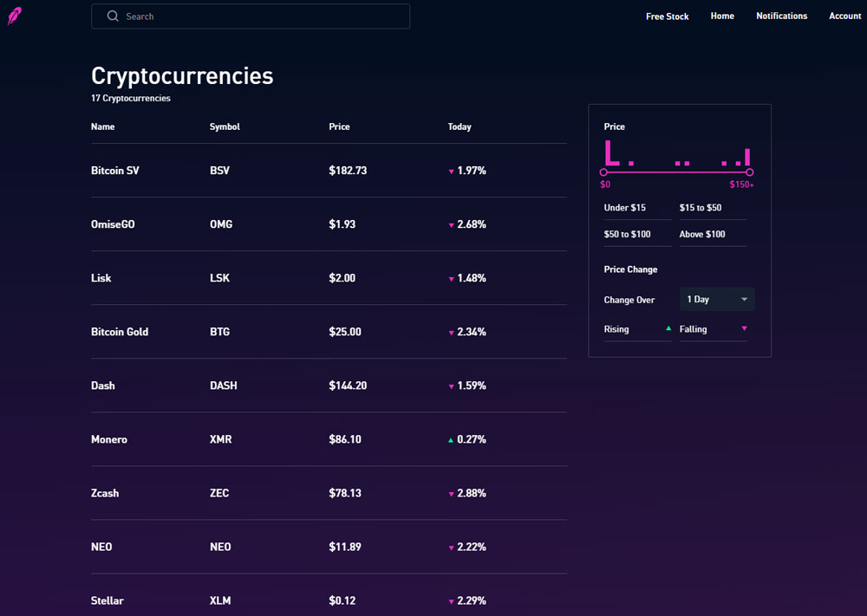Click the Free Stock link
Viewport: 867px width, 616px height.
[667, 16]
